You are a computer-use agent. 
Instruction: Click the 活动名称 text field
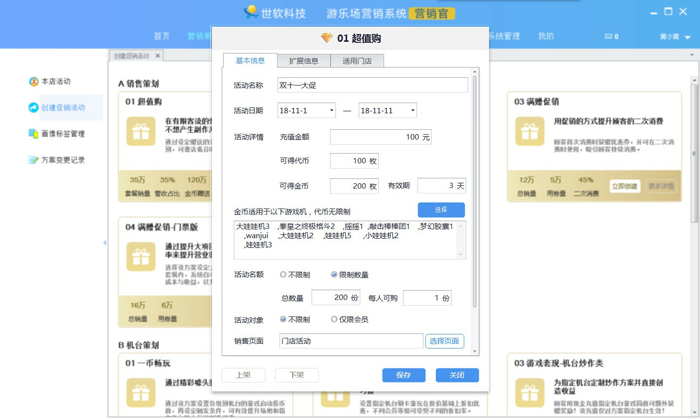tap(372, 85)
